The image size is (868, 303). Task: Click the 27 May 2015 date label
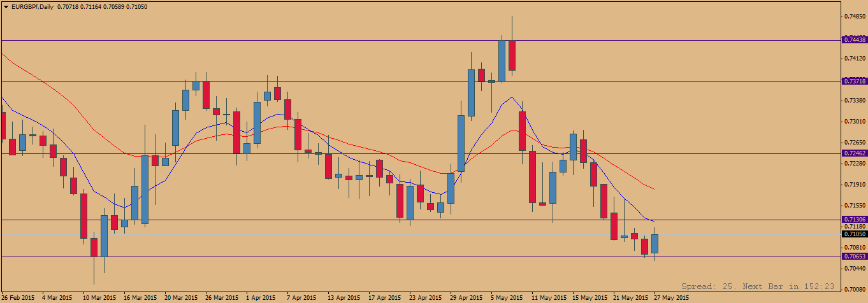coord(670,297)
